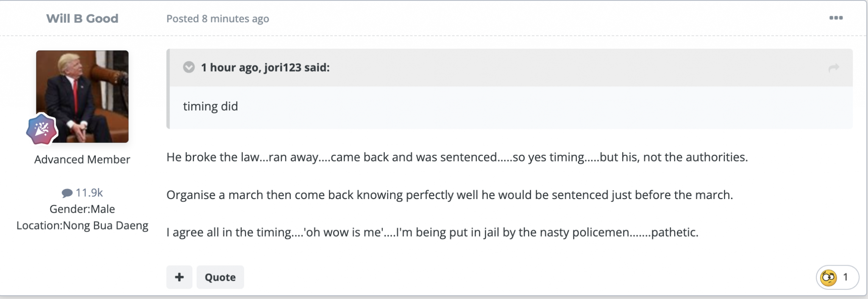View who reacted via the reaction count 1
The width and height of the screenshot is (868, 299).
click(845, 277)
